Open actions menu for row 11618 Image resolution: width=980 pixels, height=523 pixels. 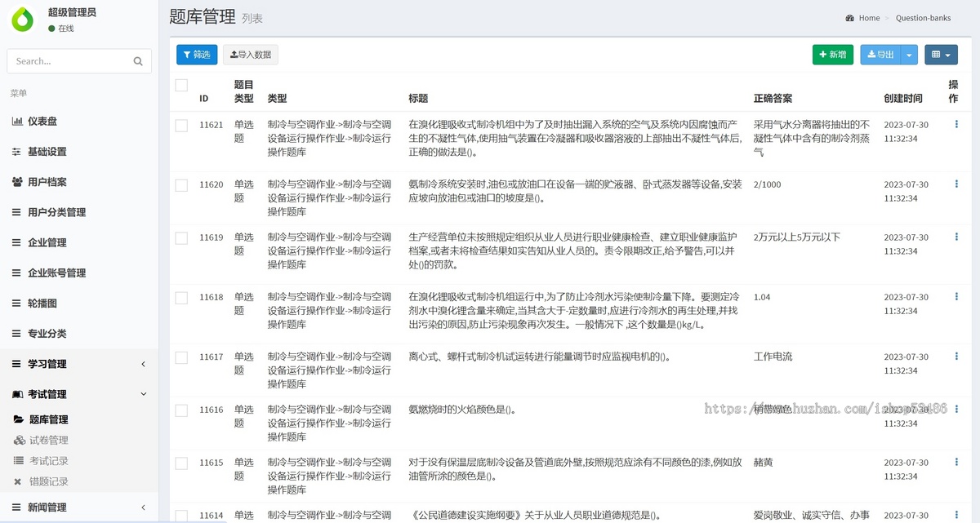pyautogui.click(x=956, y=297)
